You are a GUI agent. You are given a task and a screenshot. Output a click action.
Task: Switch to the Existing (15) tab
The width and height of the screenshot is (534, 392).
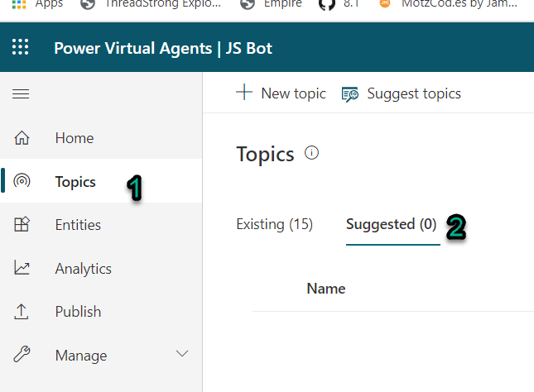click(x=275, y=224)
